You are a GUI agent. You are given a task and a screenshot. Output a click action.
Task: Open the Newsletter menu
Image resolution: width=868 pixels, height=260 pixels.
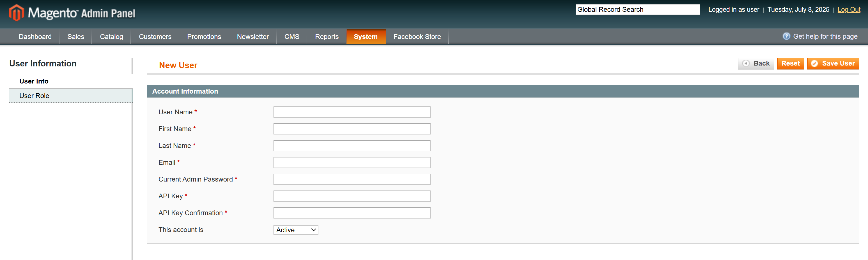(x=253, y=37)
